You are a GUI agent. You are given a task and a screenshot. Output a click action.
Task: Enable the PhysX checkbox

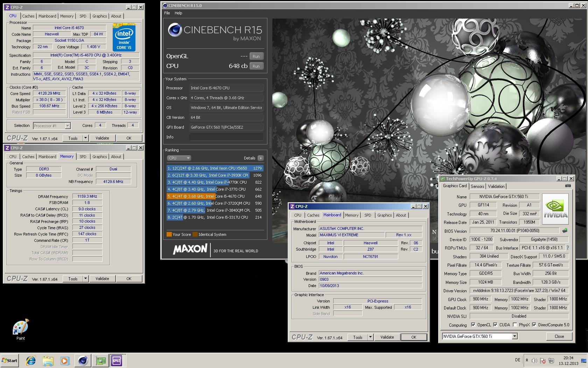[x=515, y=325]
